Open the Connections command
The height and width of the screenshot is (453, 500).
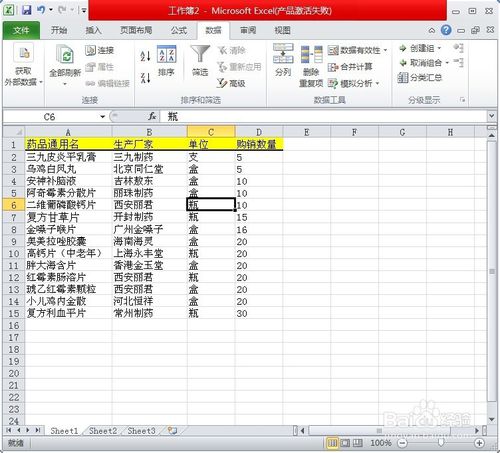[x=100, y=50]
